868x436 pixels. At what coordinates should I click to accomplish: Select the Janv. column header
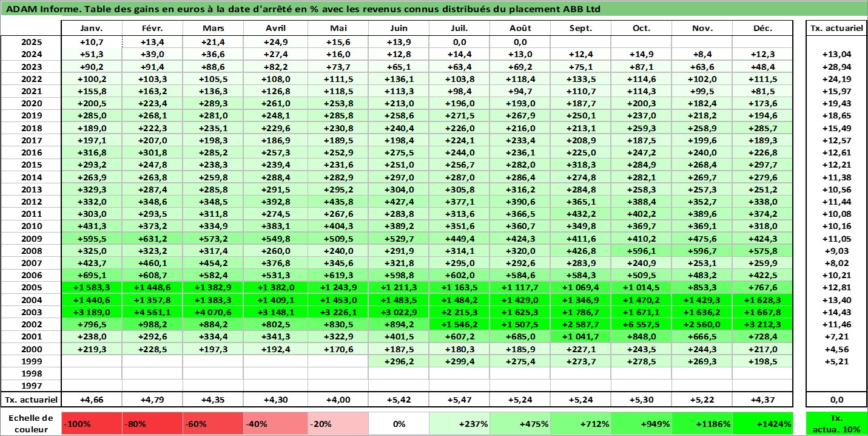[92, 29]
